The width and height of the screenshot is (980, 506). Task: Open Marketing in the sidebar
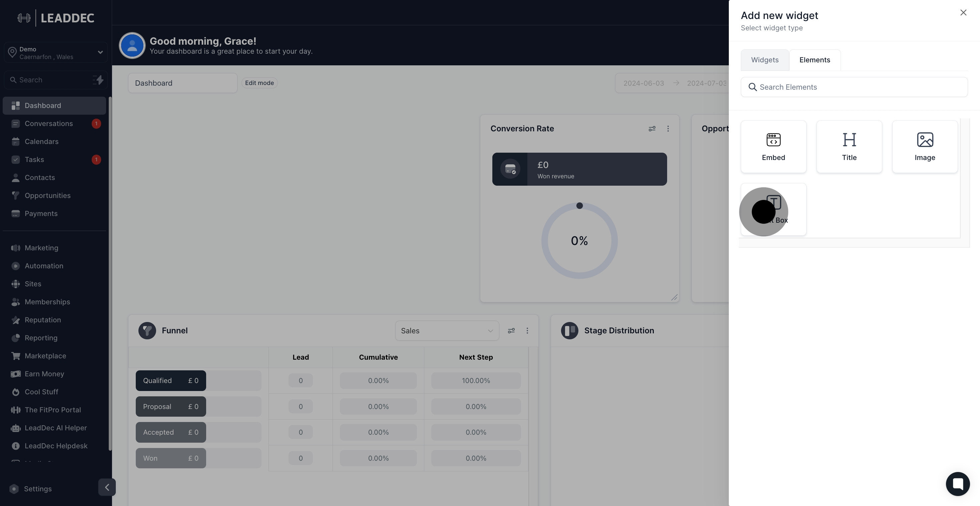tap(54, 248)
